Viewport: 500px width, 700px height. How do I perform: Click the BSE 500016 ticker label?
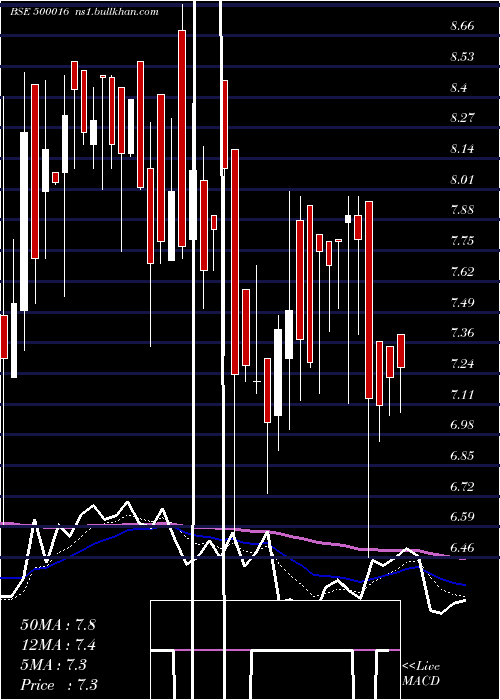[x=39, y=12]
